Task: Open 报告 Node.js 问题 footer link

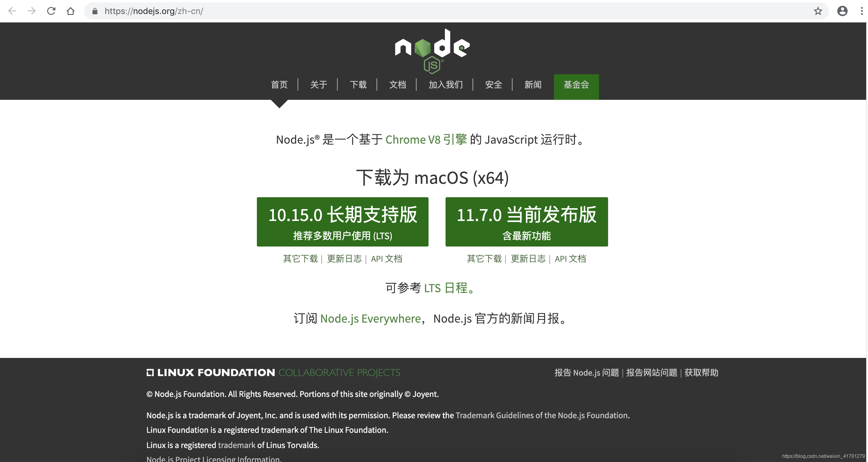Action: click(x=587, y=372)
